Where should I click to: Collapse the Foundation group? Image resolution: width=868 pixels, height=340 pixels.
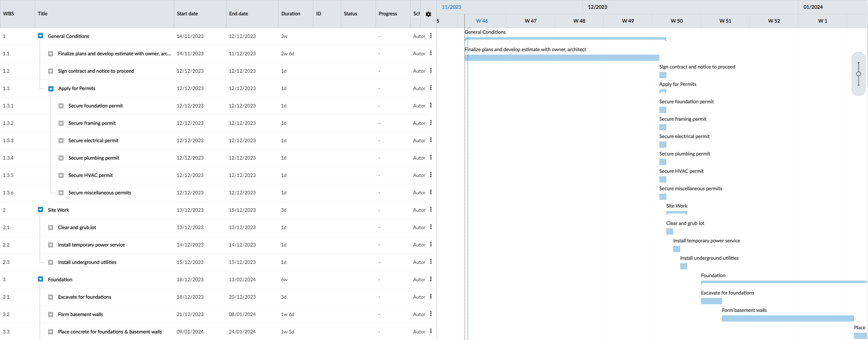[x=41, y=280]
